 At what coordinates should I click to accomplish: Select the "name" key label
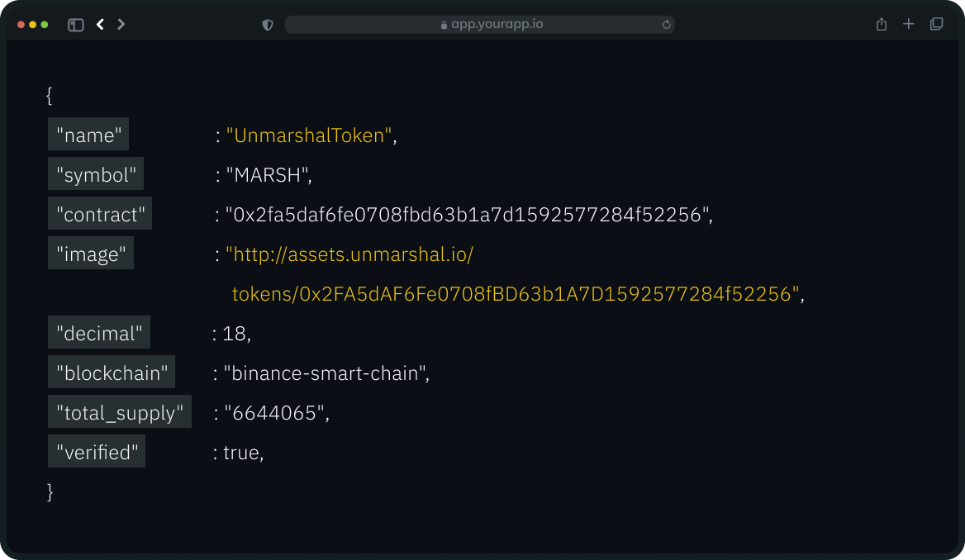tap(88, 135)
